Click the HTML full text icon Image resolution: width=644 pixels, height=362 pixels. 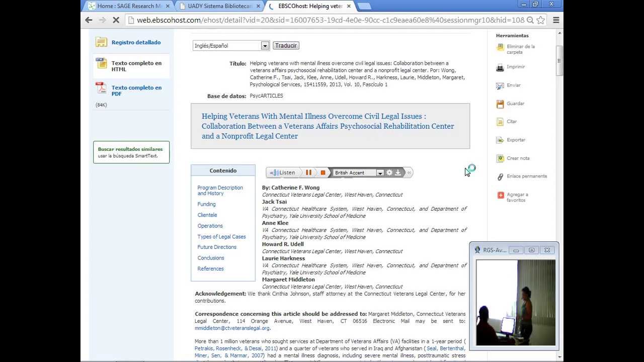coord(101,63)
